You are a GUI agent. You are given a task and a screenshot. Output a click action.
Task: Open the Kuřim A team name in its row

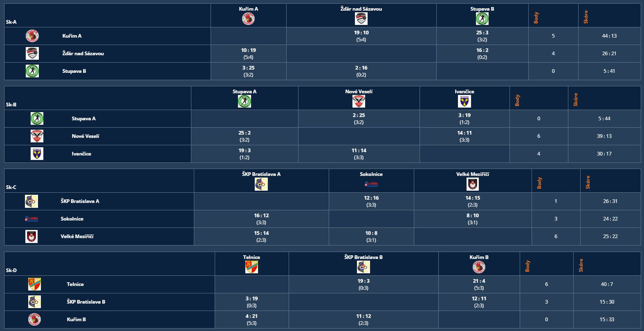[72, 36]
